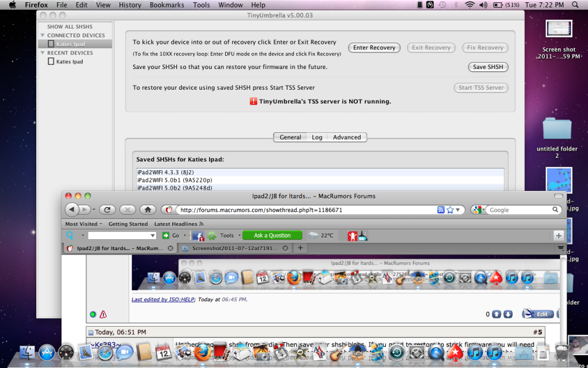Open Spotlight search in the menu bar
The height and width of the screenshot is (368, 588).
[x=575, y=5]
